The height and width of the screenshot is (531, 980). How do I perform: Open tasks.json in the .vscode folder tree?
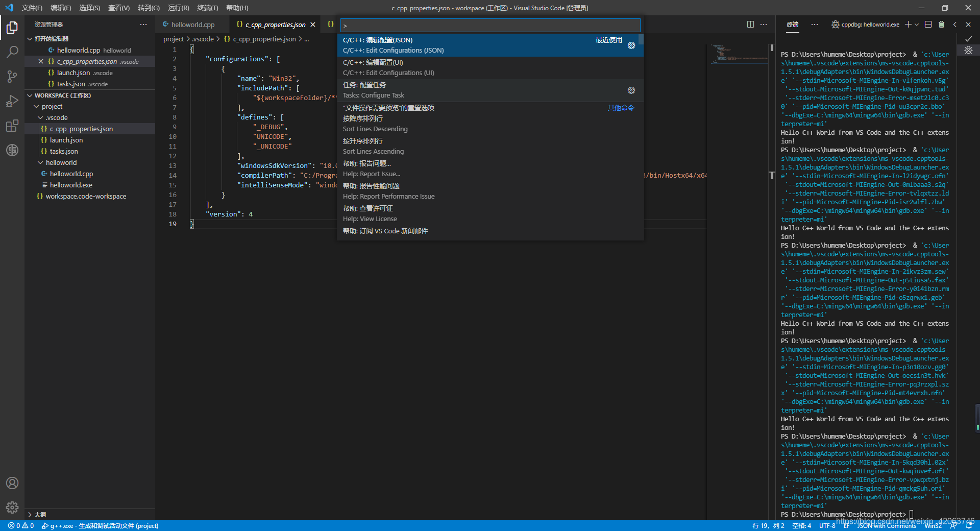pos(90,151)
